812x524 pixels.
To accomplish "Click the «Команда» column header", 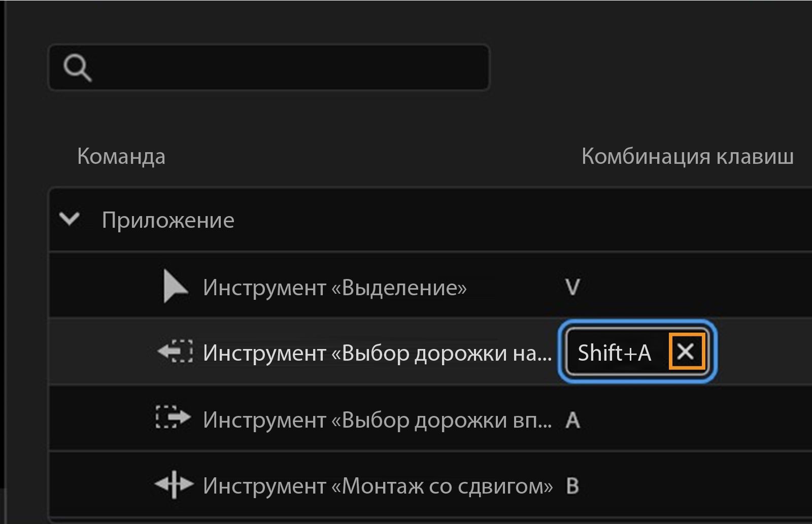I will click(121, 156).
